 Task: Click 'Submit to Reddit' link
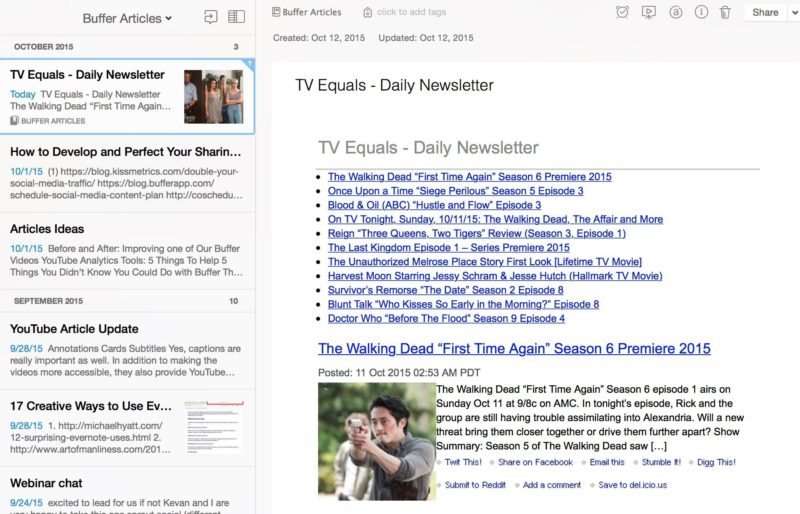(475, 485)
